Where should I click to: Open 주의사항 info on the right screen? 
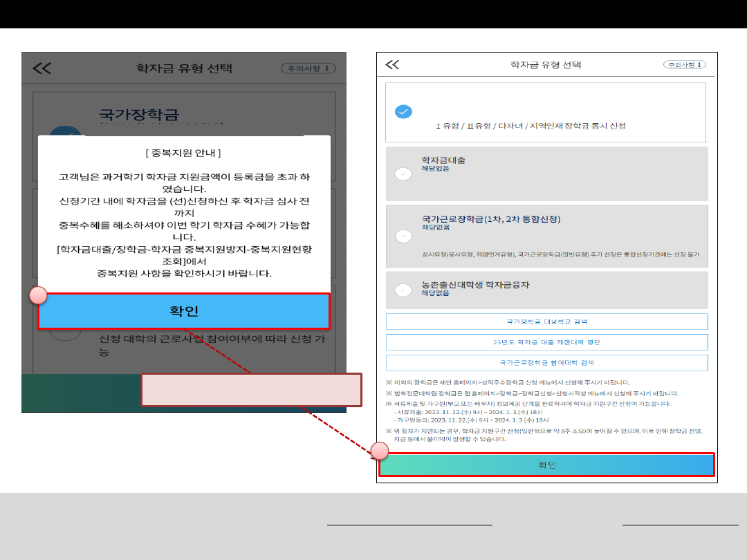click(684, 64)
